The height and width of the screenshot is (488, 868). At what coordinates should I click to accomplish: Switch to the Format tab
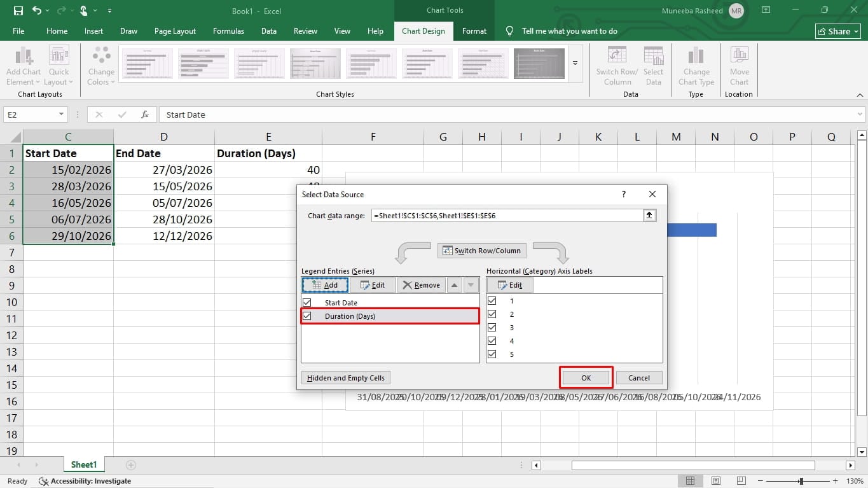(x=474, y=31)
